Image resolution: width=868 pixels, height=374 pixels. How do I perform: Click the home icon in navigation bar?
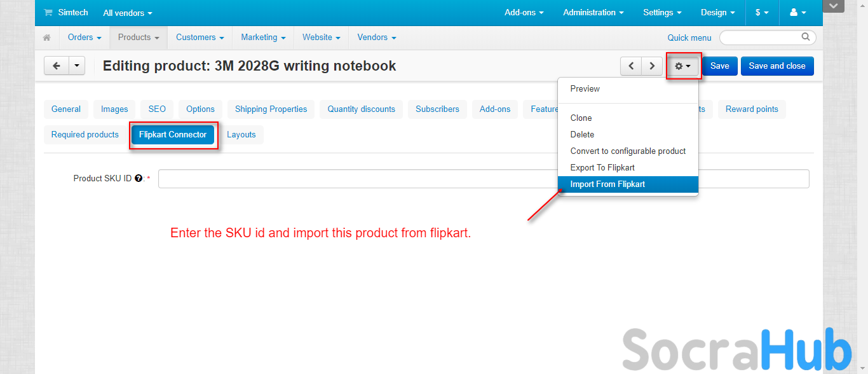pos(46,38)
